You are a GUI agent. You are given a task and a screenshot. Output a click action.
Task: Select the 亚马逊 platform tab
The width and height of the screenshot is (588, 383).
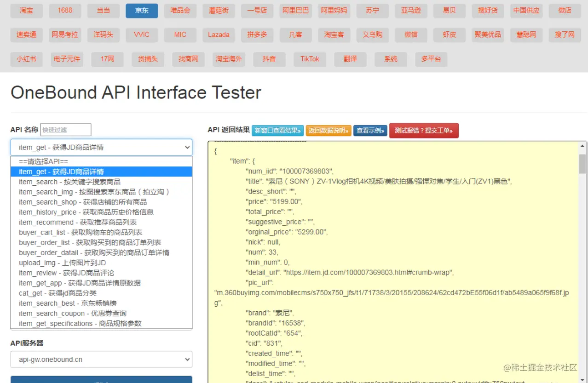click(411, 11)
